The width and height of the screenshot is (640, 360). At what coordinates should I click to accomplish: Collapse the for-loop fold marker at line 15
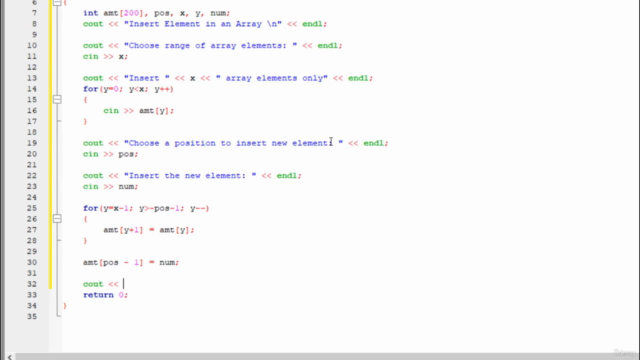57,100
